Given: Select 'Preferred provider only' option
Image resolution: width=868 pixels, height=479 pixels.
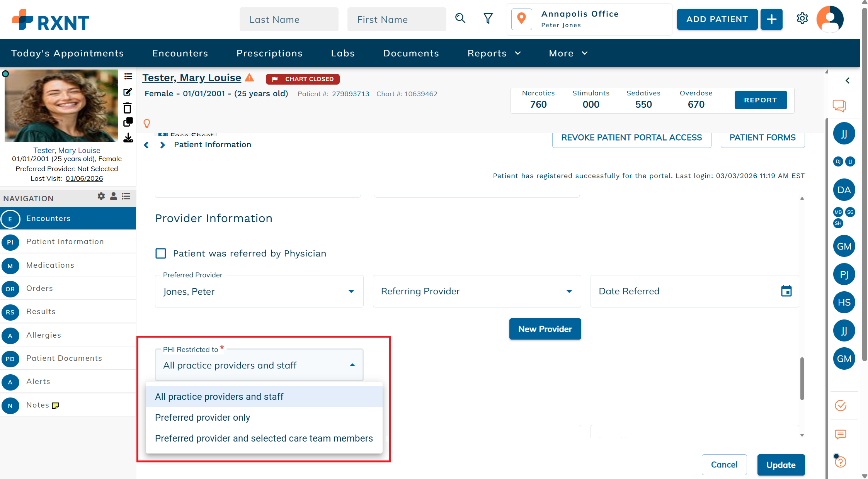Looking at the screenshot, I should coord(203,418).
